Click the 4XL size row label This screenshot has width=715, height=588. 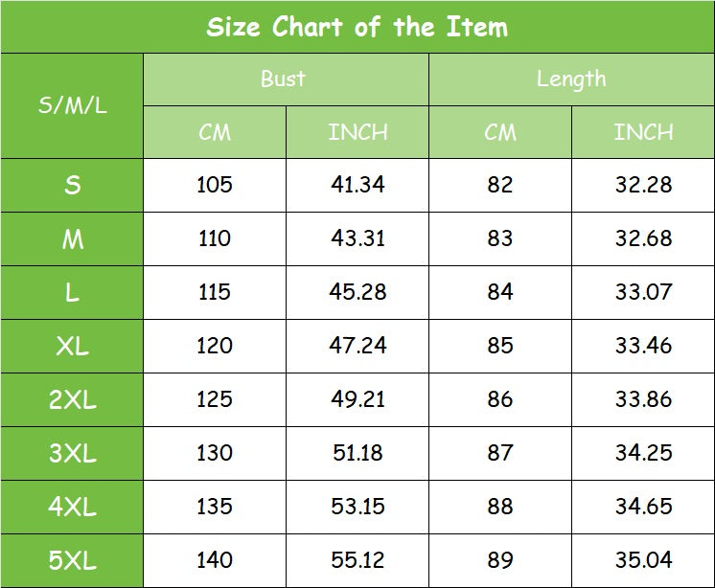point(72,507)
